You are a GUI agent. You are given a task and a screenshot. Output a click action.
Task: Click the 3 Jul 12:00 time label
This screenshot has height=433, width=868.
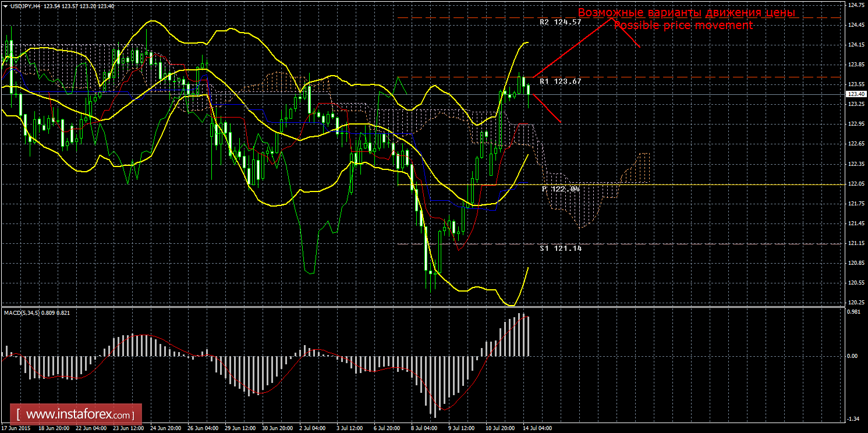pyautogui.click(x=350, y=428)
